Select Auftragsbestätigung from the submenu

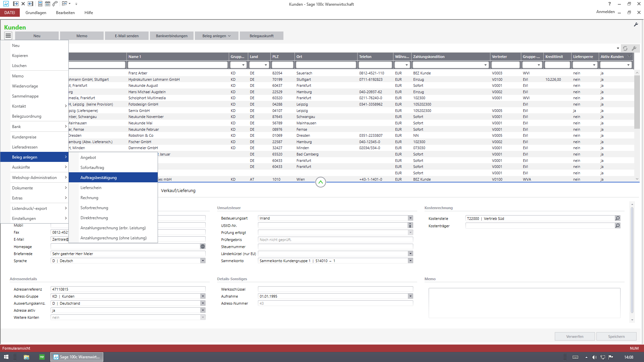pyautogui.click(x=99, y=177)
